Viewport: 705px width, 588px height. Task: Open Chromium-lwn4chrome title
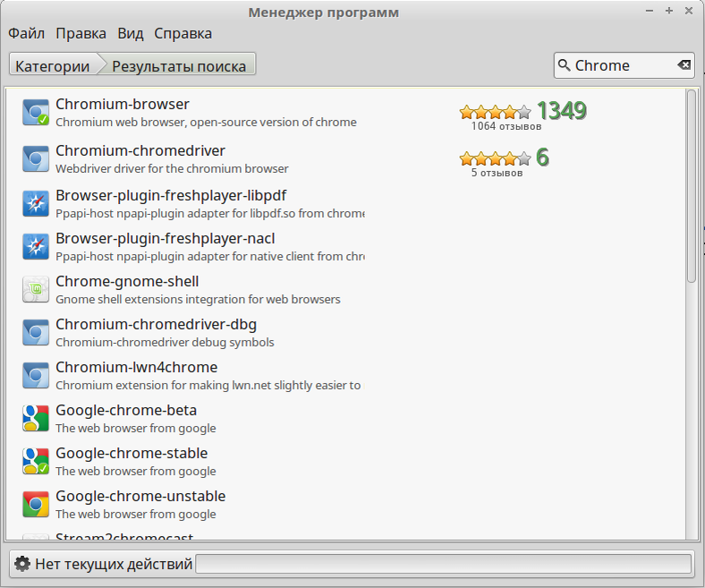[x=137, y=367]
